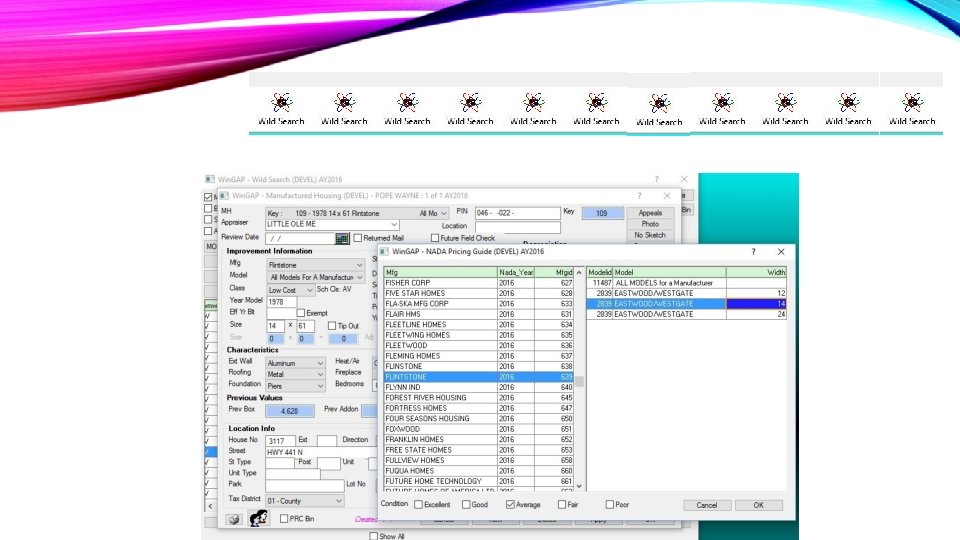Sort by the Nada_Year column header
The image size is (960, 540).
tap(516, 272)
